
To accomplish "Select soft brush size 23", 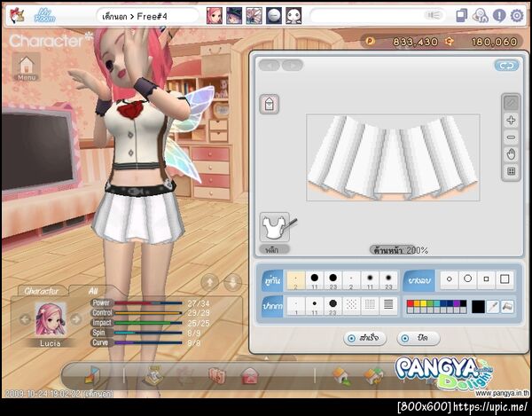I will (388, 280).
